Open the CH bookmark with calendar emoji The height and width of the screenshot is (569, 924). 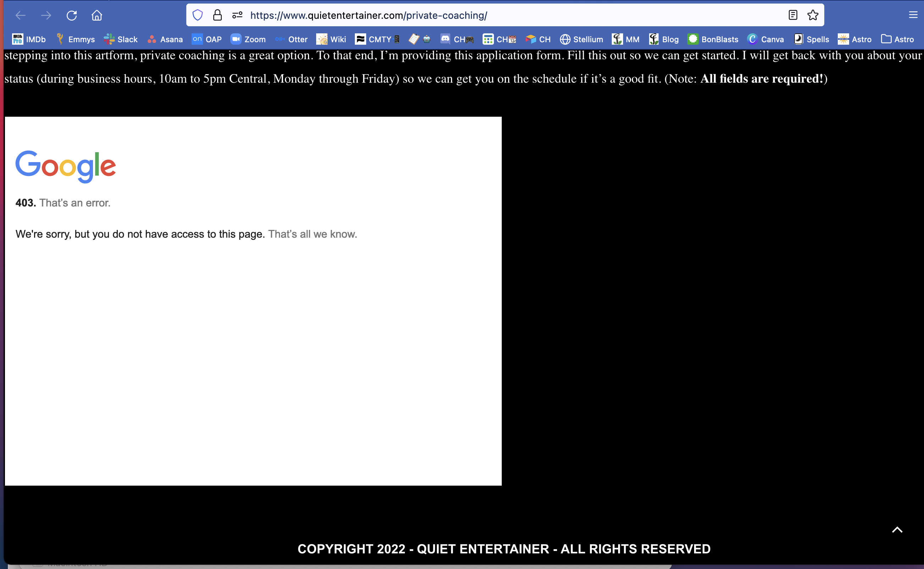click(500, 39)
